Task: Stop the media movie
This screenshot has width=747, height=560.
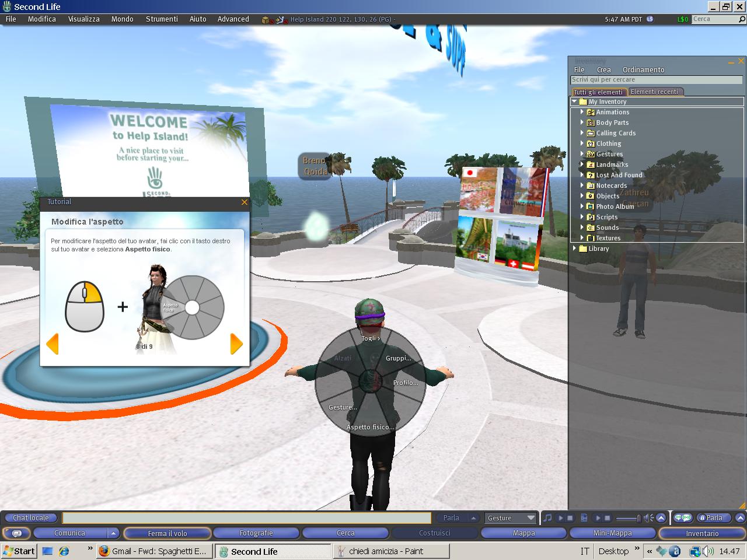Action: coord(607,518)
